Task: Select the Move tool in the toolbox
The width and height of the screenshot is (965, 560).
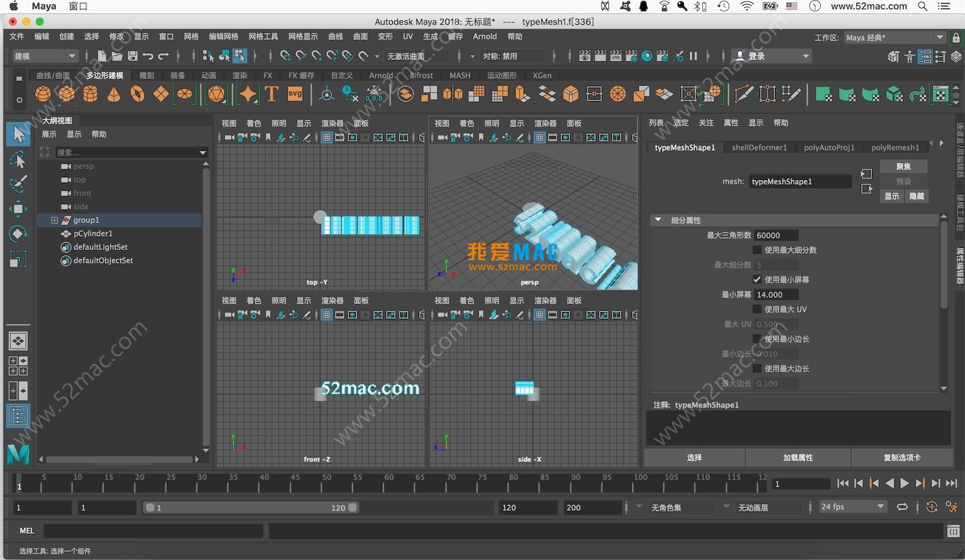Action: click(x=18, y=209)
